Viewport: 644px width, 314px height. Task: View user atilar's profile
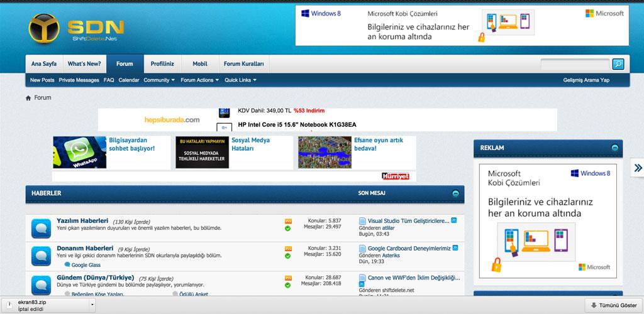388,227
